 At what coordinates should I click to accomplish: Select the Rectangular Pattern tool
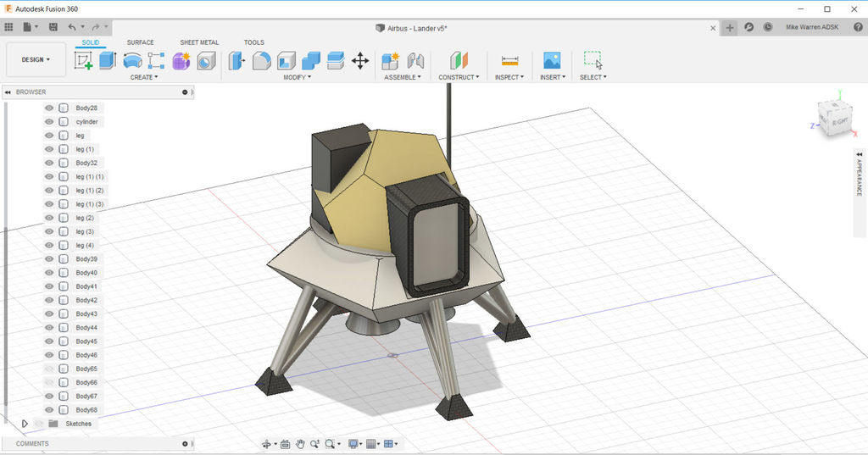[156, 60]
